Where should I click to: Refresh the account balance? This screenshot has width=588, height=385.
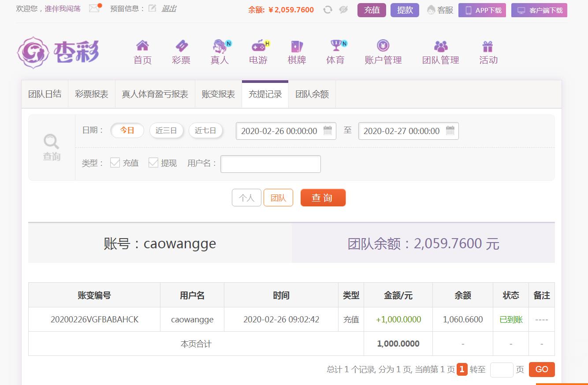point(327,10)
